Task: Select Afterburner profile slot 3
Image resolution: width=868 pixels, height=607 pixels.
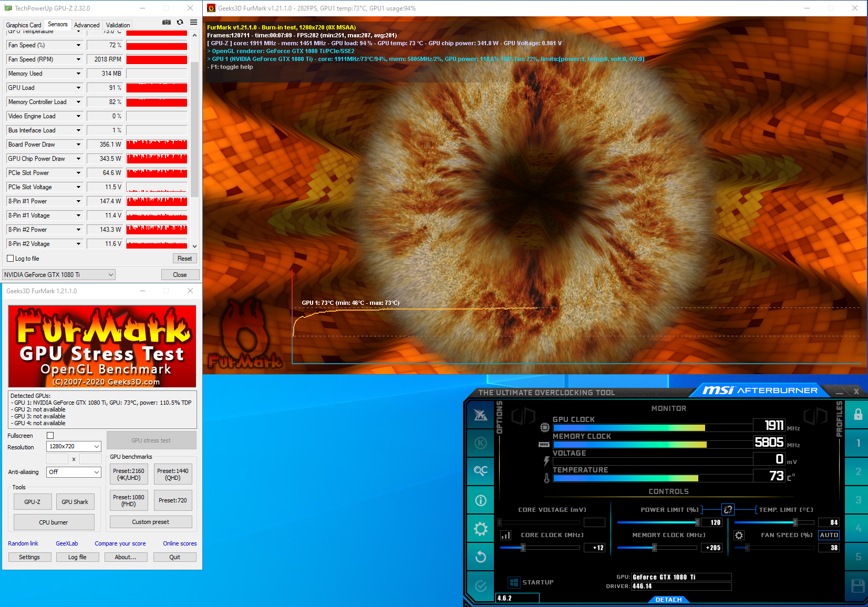Action: click(858, 500)
